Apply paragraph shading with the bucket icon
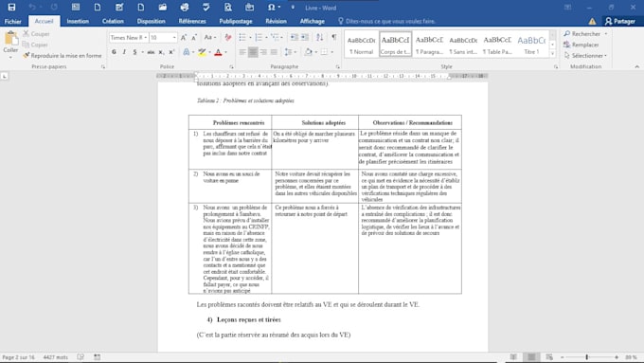644x363 pixels. (308, 52)
